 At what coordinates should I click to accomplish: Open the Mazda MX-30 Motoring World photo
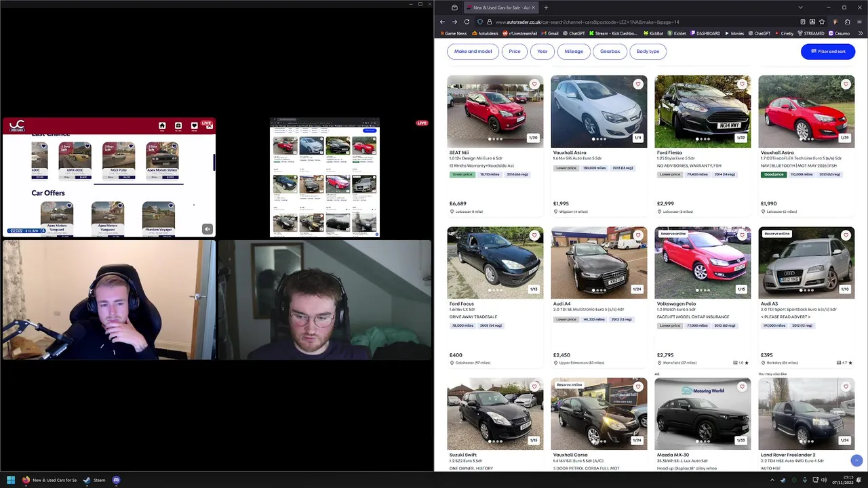coord(703,413)
